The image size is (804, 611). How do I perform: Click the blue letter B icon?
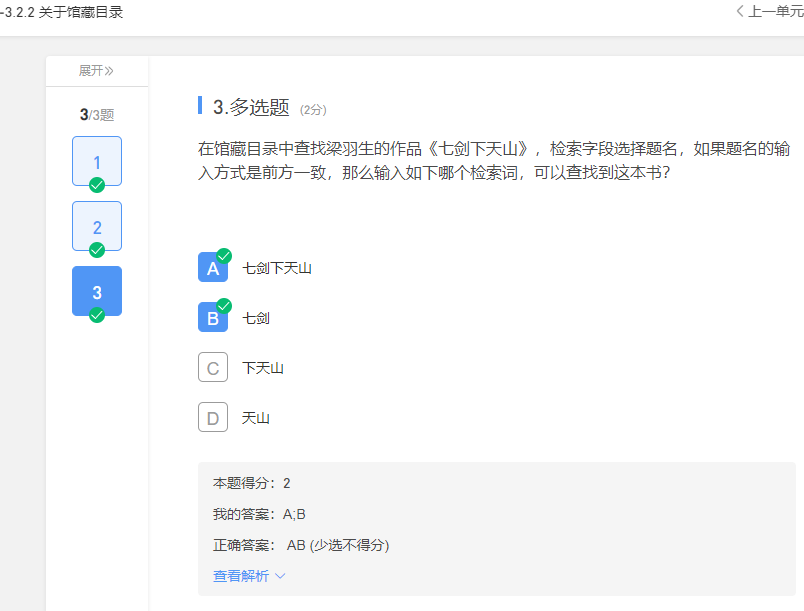[x=212, y=317]
